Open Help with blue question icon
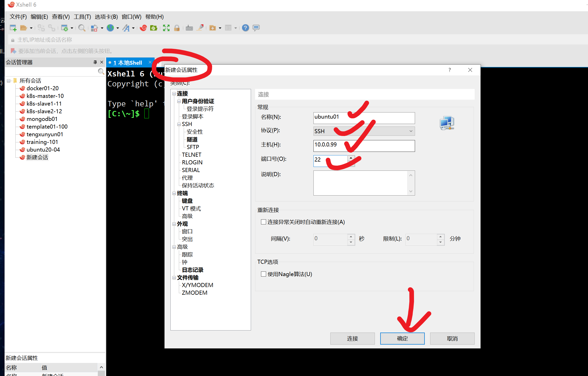The width and height of the screenshot is (588, 376). (x=246, y=28)
